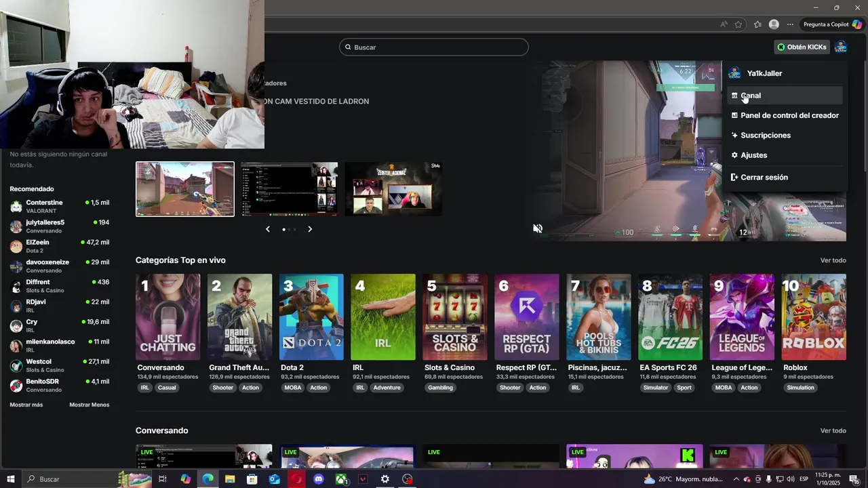
Task: Open the Edge browser profile icon
Action: pos(774,24)
